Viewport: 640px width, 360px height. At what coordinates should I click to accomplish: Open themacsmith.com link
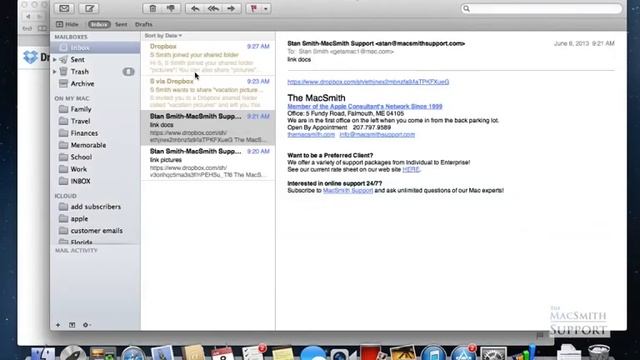pyautogui.click(x=311, y=135)
